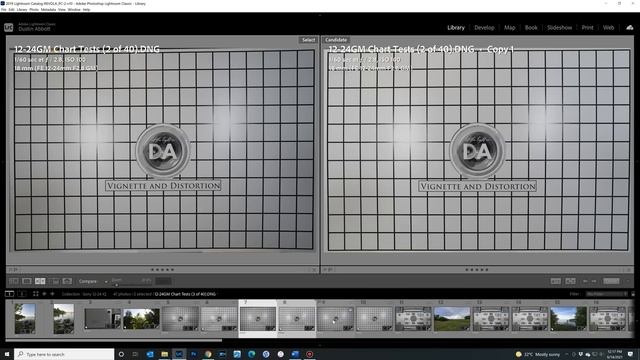This screenshot has height=360, width=640.
Task: Expand the hidden right panel arrow
Action: pos(638,162)
